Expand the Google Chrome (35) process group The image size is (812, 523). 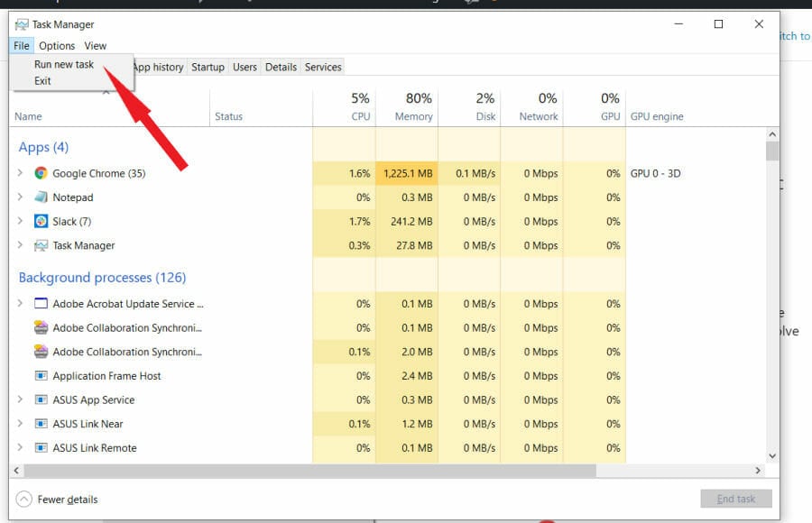click(x=20, y=172)
